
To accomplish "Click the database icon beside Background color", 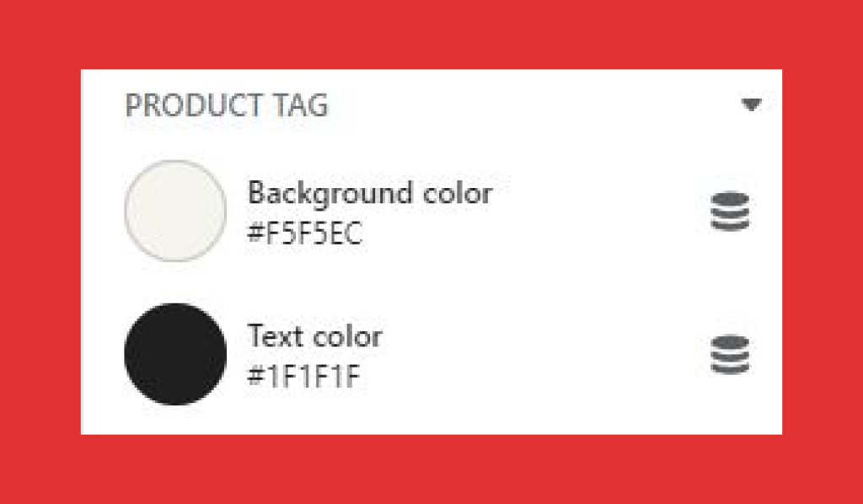I will click(730, 211).
